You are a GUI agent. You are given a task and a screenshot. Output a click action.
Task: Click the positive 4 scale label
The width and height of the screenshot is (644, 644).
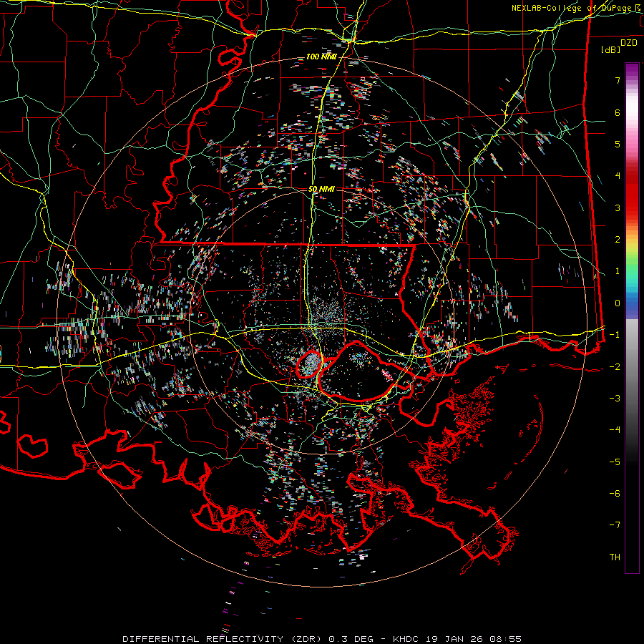pyautogui.click(x=618, y=175)
